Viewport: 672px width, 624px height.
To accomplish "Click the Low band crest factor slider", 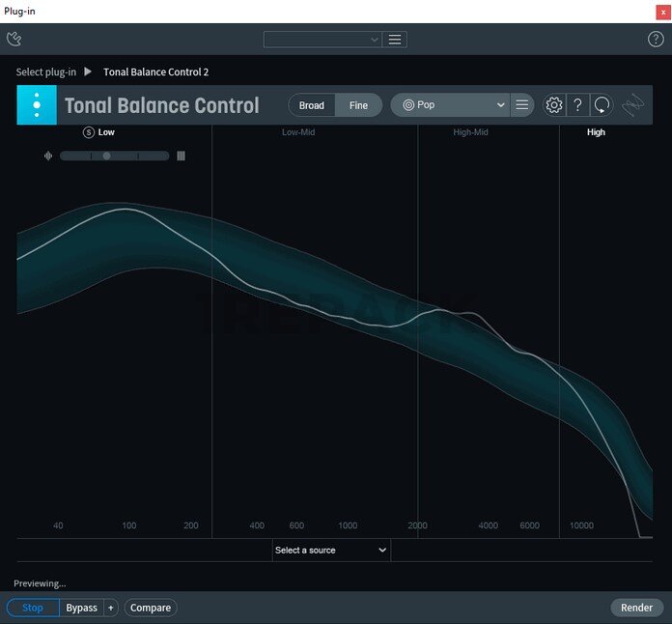I will click(114, 156).
